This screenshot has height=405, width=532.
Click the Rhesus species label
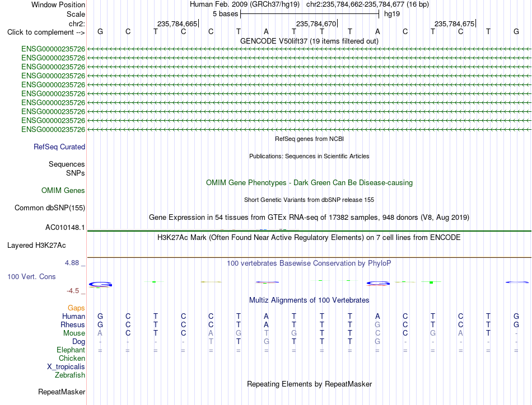point(72,324)
